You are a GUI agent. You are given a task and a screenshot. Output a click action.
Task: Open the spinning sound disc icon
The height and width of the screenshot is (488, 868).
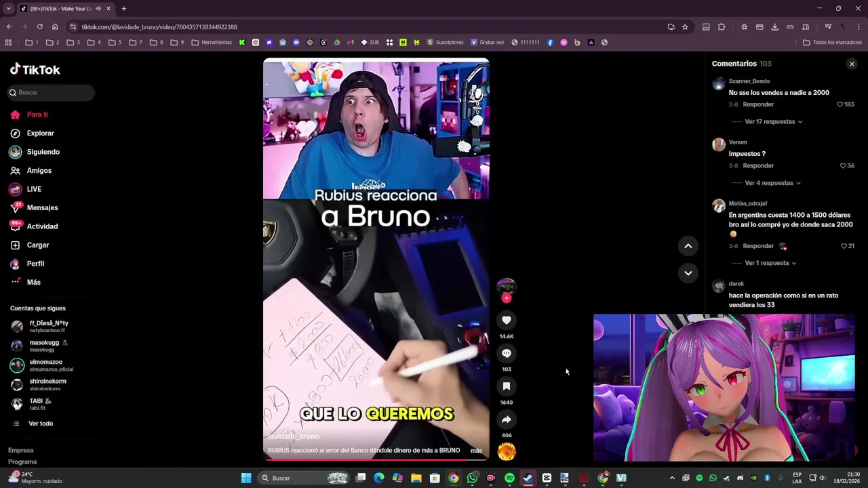point(507,451)
